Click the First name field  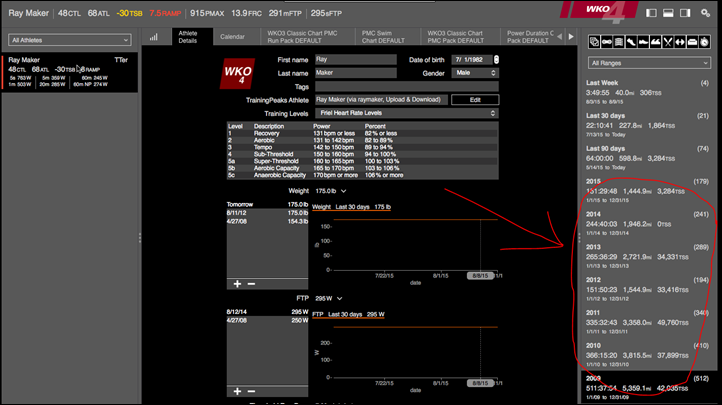click(355, 59)
